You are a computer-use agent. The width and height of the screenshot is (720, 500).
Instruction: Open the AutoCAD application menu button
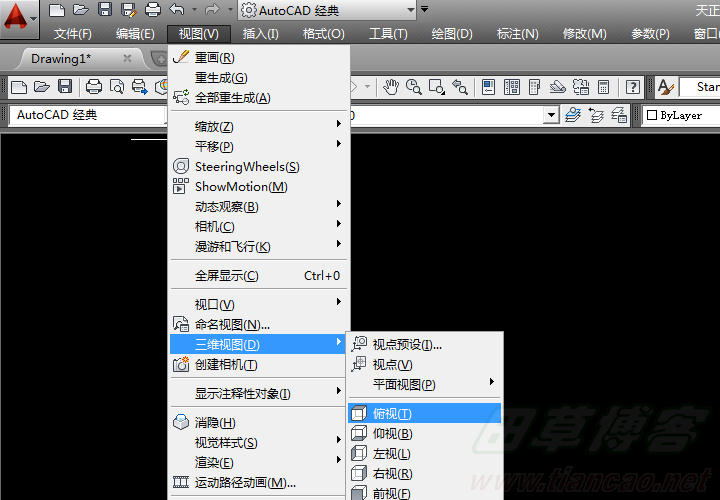(x=19, y=18)
